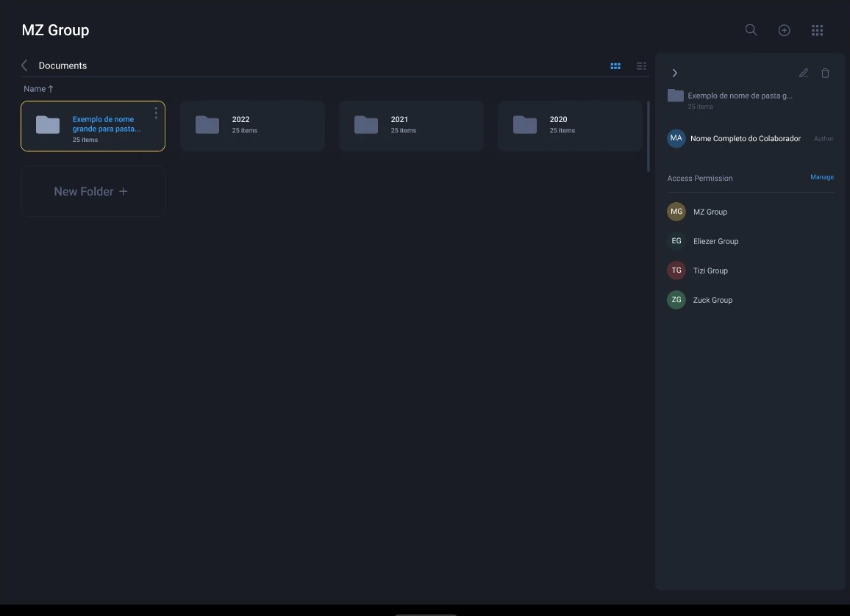
Task: Switch to list view layout
Action: click(641, 66)
